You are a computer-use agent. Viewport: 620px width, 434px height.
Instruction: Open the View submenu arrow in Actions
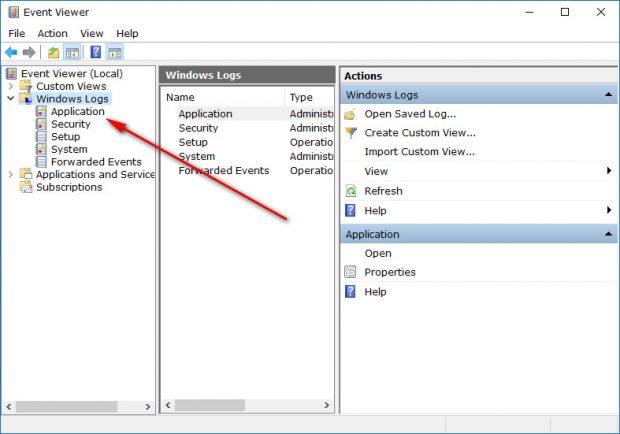point(609,170)
